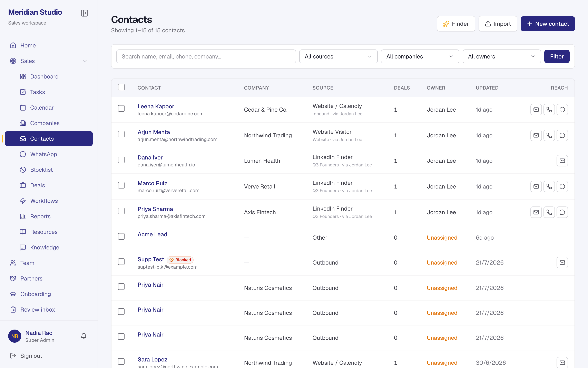
Task: Go to Companies in sidebar
Action: [49, 123]
